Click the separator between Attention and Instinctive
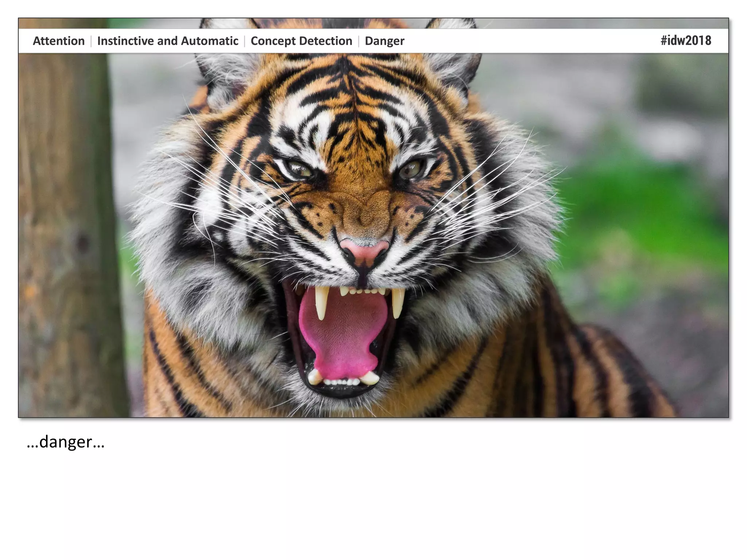747x560 pixels. [x=91, y=41]
